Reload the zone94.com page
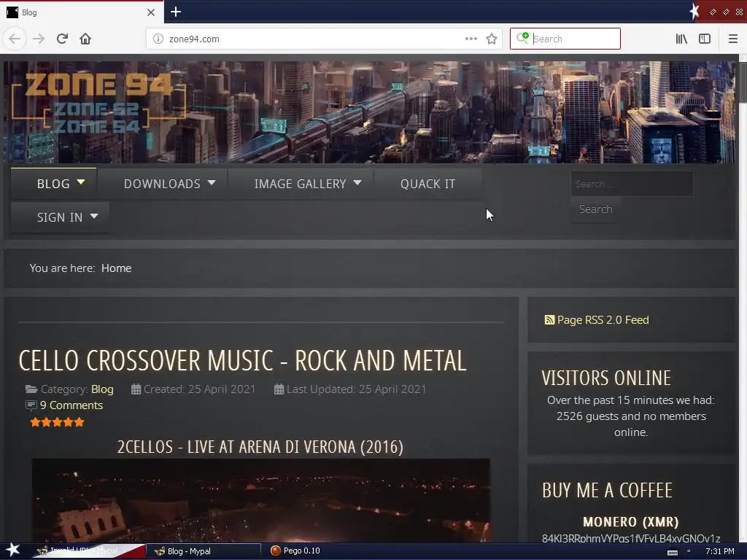 pyautogui.click(x=62, y=39)
